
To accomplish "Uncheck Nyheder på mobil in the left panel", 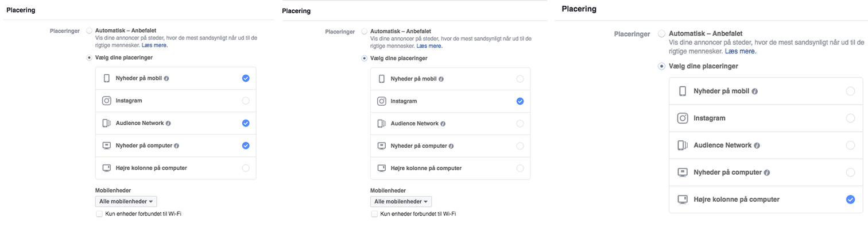I will 246,78.
